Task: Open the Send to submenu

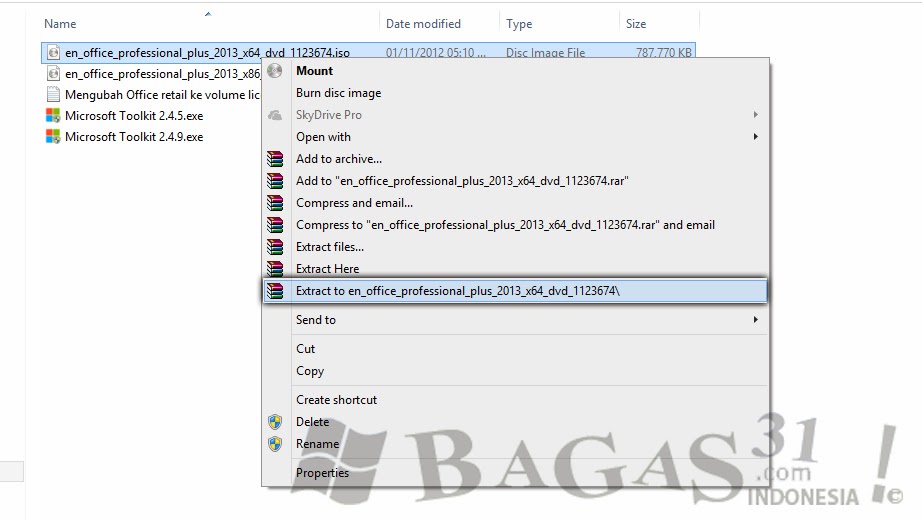Action: coord(316,320)
